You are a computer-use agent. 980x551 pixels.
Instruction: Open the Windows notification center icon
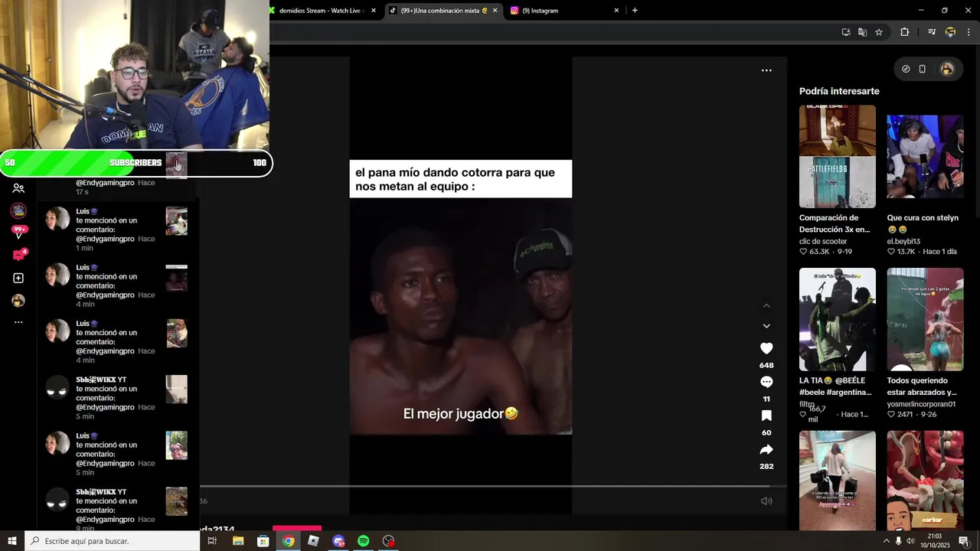pyautogui.click(x=964, y=541)
